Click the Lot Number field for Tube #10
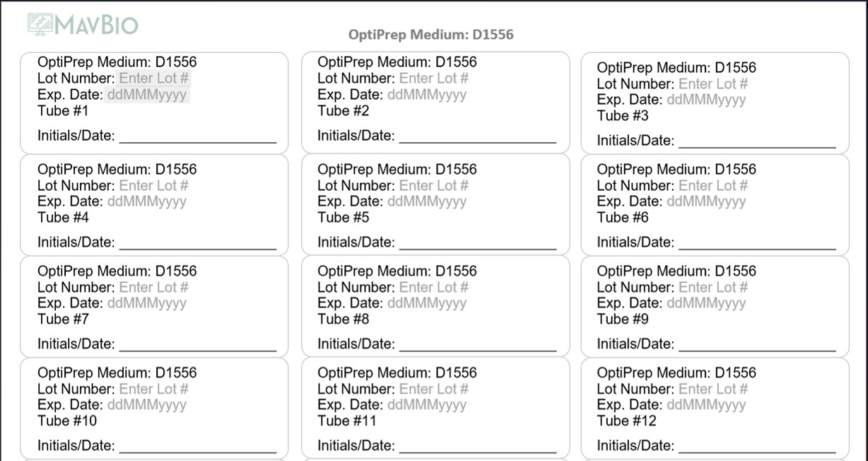 point(153,389)
